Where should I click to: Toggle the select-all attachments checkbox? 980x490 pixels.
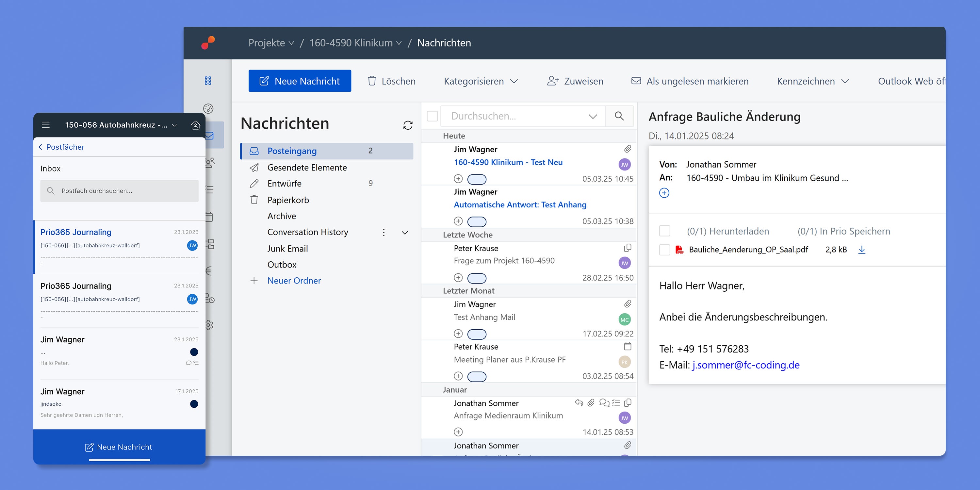664,231
